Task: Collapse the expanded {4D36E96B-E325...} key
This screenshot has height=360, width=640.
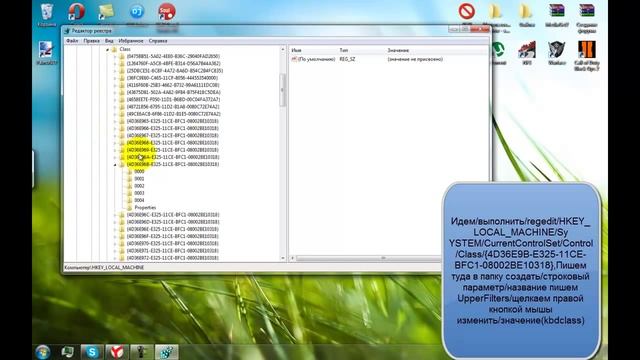Action: [x=115, y=164]
